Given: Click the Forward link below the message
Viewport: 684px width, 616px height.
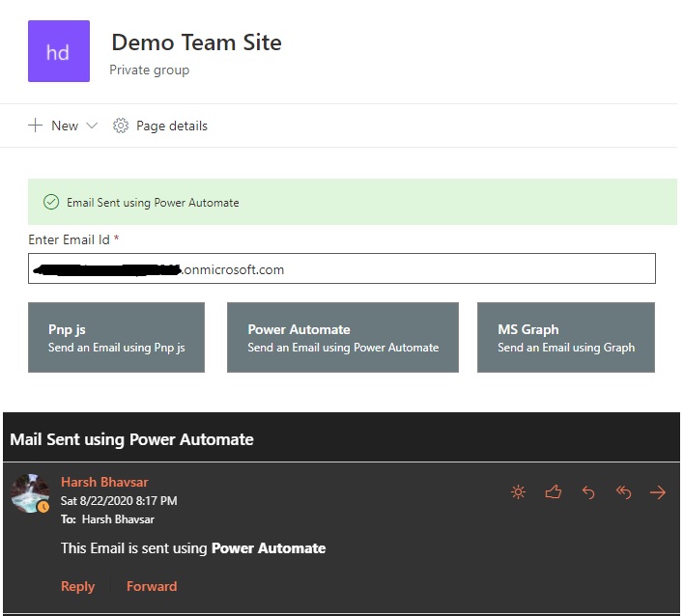Looking at the screenshot, I should pyautogui.click(x=152, y=586).
